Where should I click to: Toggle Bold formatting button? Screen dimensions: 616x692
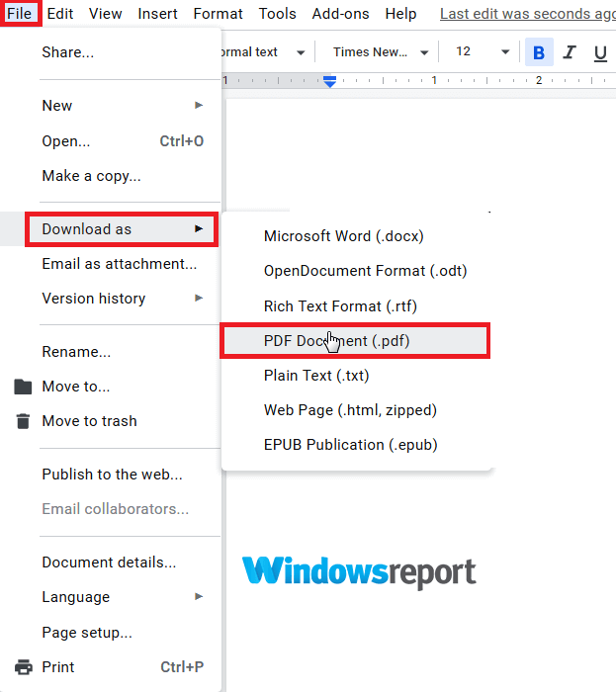coord(539,52)
